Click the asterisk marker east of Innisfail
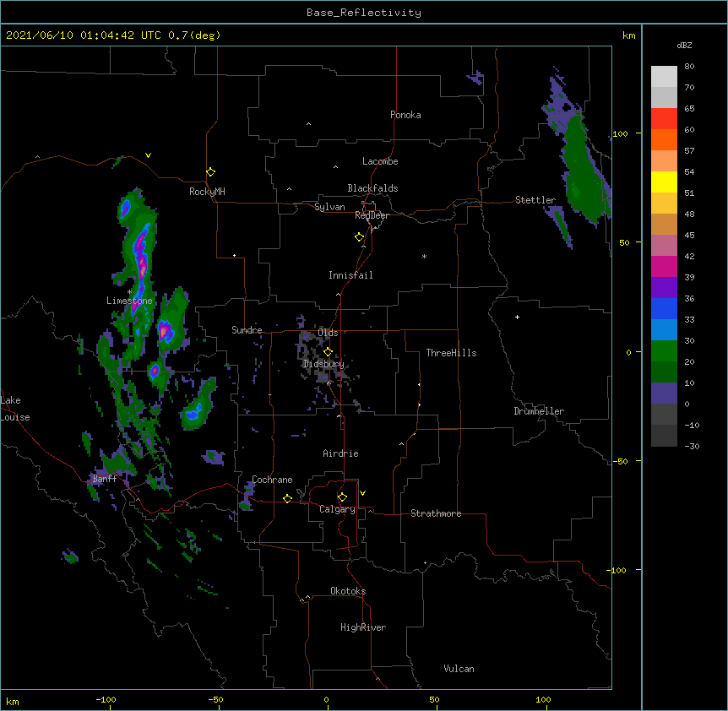The height and width of the screenshot is (711, 728). click(424, 256)
